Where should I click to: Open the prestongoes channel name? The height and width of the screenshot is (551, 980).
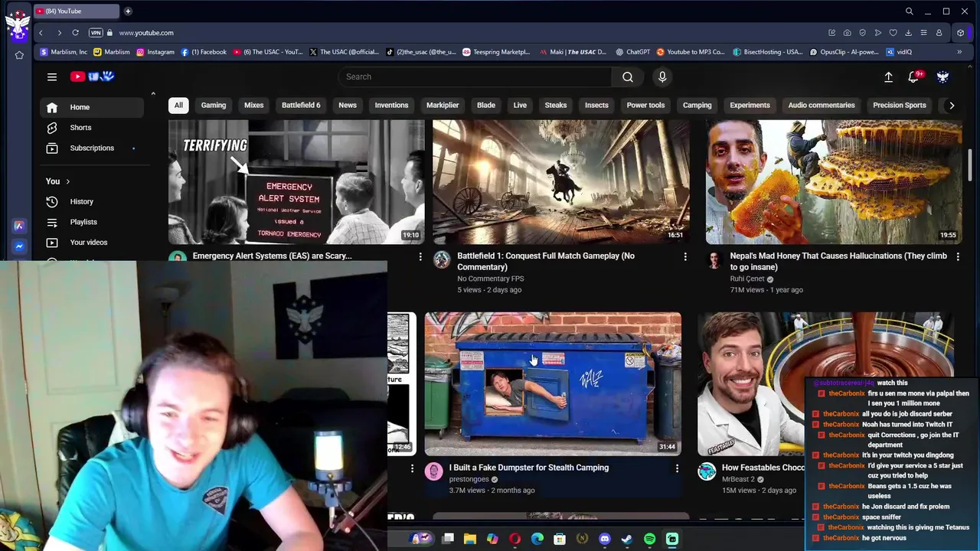[x=469, y=479]
